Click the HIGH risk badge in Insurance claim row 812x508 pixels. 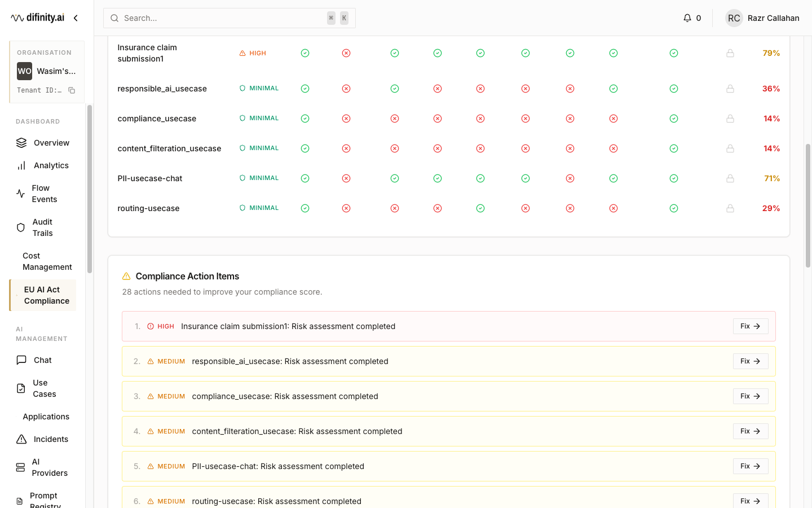click(x=253, y=53)
